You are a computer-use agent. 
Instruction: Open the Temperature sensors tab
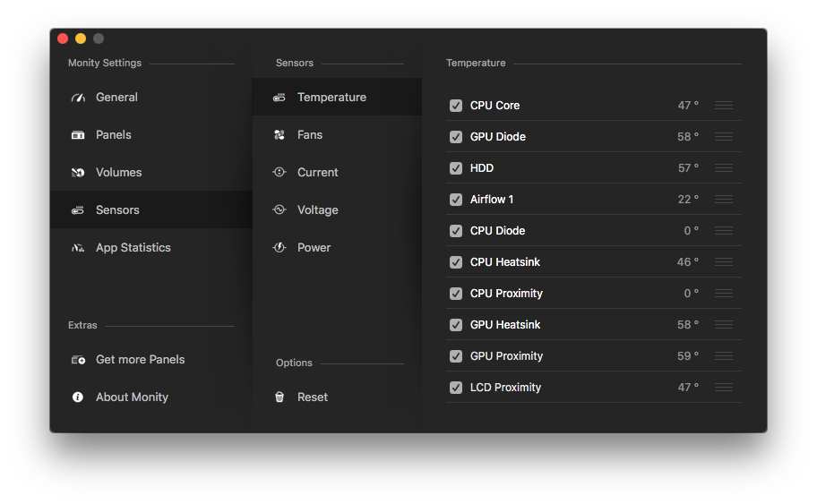[331, 98]
